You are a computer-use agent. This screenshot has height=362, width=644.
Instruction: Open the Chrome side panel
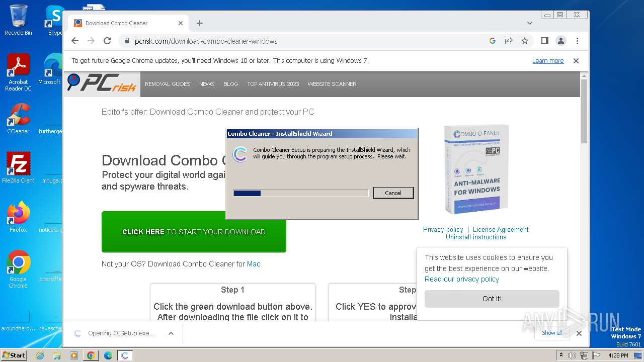coord(544,41)
